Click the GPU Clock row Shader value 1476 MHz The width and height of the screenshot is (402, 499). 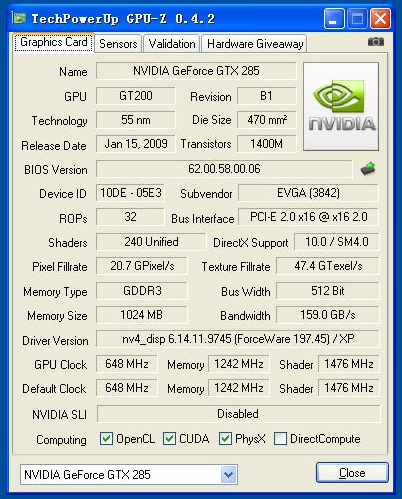point(349,364)
